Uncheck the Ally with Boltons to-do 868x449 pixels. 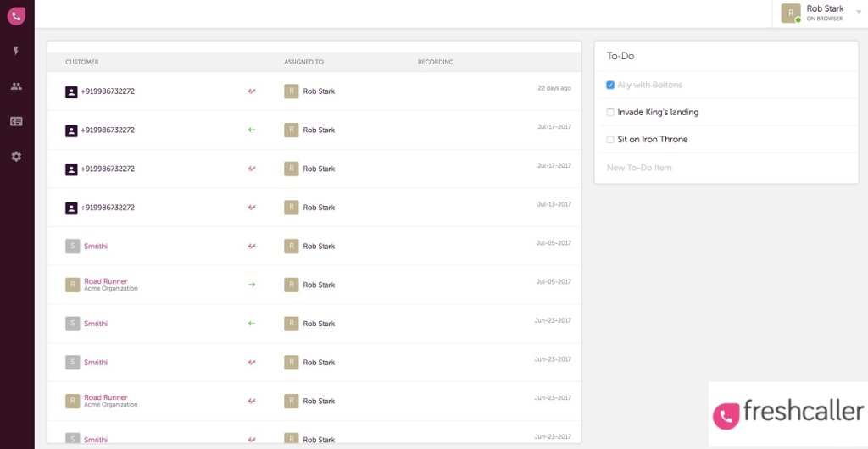[x=610, y=86]
